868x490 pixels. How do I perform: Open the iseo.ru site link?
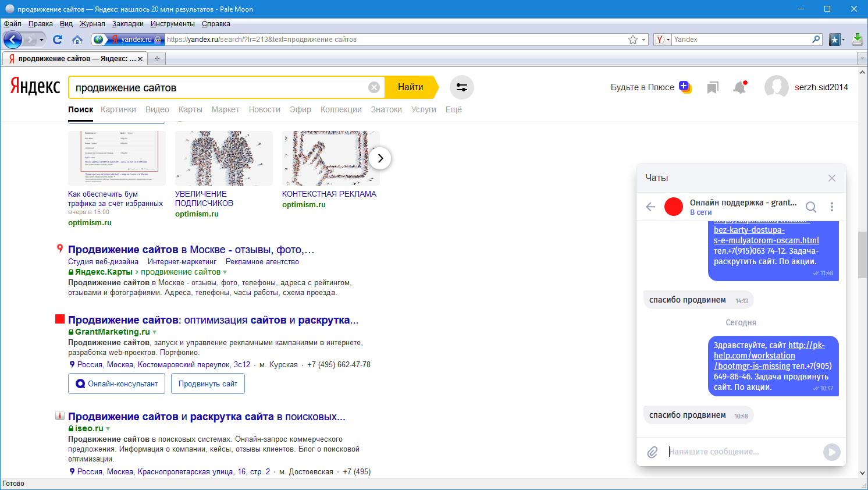coord(89,428)
